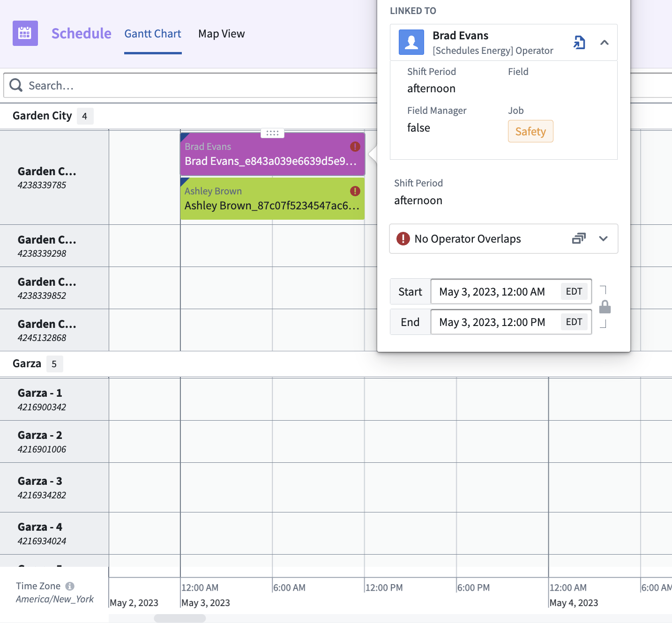Switch to the Map View tab
This screenshot has width=672, height=623.
[222, 34]
